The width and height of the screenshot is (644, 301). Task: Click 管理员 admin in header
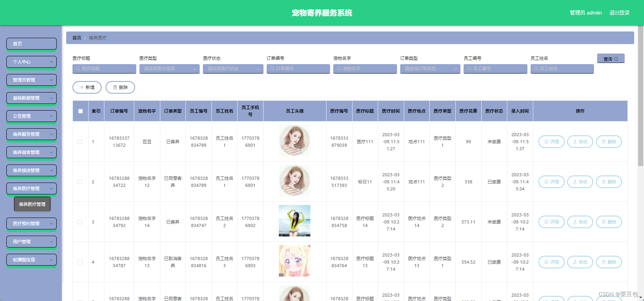coord(586,13)
